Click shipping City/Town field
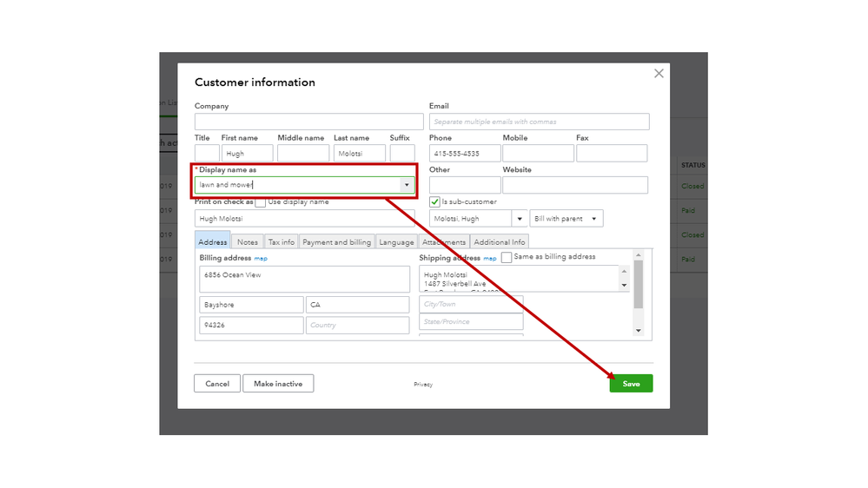 tap(471, 304)
